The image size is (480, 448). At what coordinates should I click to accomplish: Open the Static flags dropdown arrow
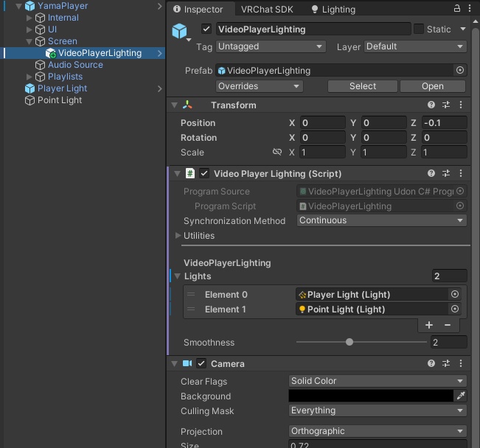(x=463, y=29)
